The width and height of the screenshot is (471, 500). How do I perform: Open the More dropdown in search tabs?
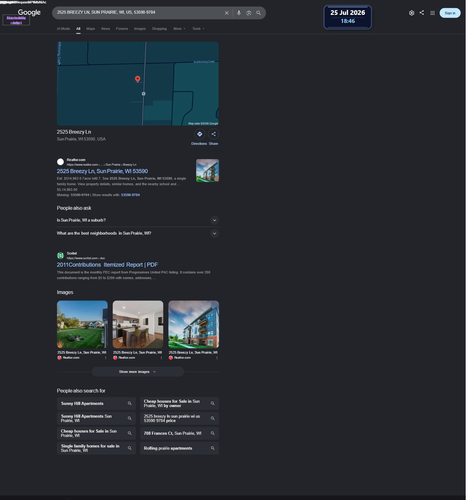[x=179, y=29]
